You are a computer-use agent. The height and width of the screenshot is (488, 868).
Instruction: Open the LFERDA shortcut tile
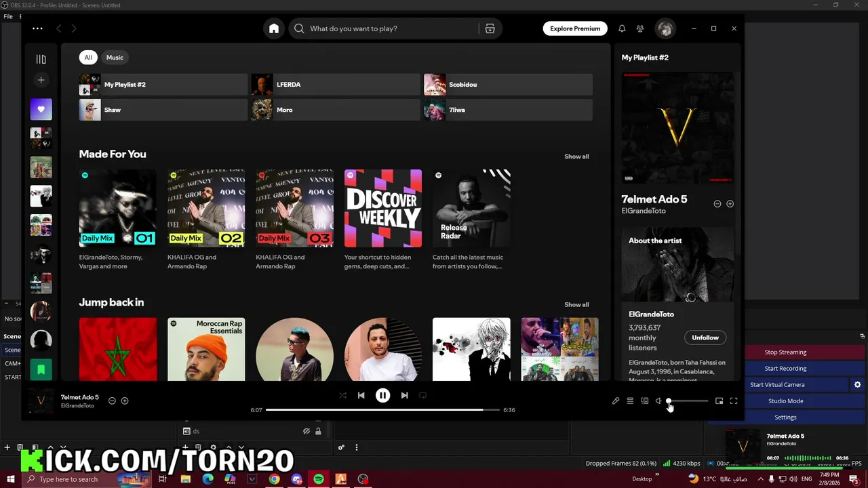[336, 85]
